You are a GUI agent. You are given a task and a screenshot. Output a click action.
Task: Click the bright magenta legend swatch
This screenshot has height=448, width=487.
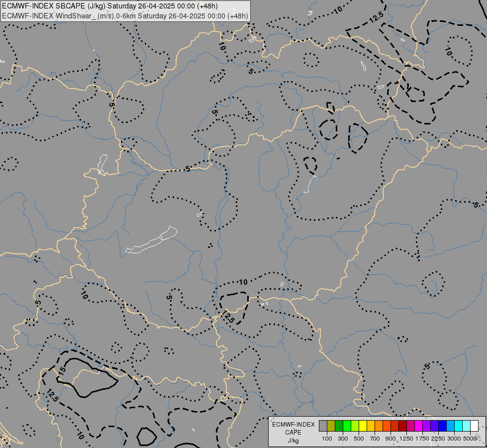click(419, 426)
